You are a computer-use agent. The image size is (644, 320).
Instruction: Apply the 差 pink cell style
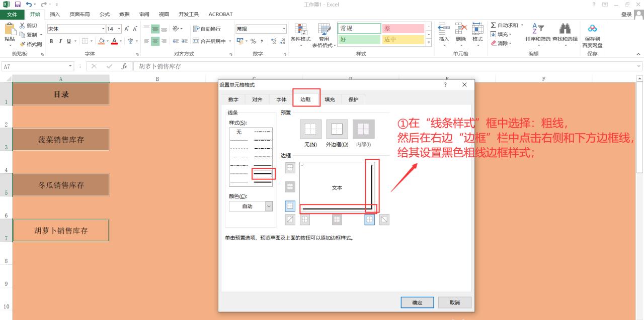tap(403, 29)
